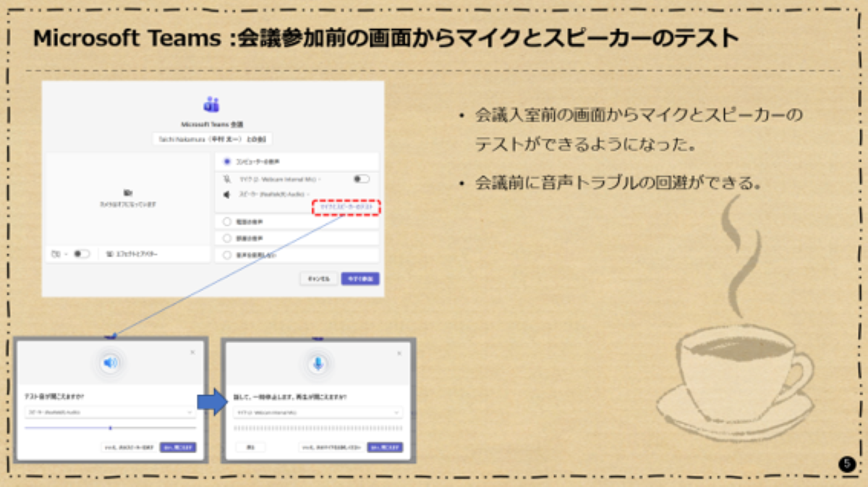
Task: Click the speaker icon beside the speaker device
Action: pyautogui.click(x=226, y=195)
